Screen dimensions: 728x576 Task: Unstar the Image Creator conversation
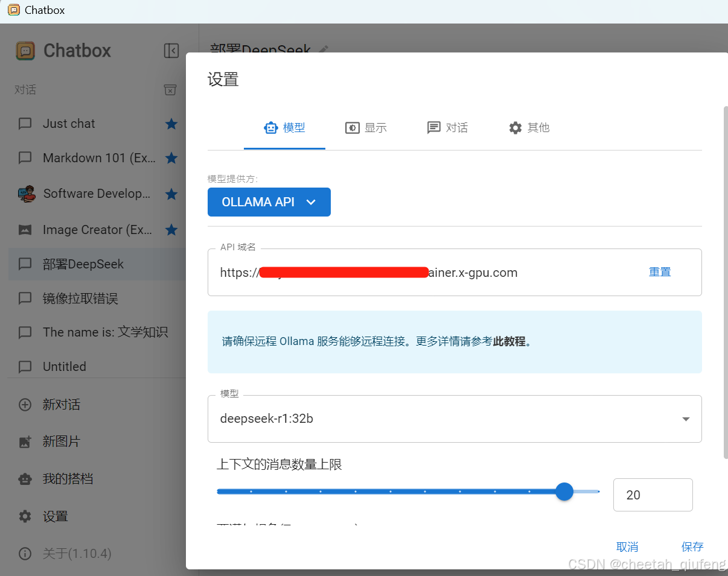171,230
